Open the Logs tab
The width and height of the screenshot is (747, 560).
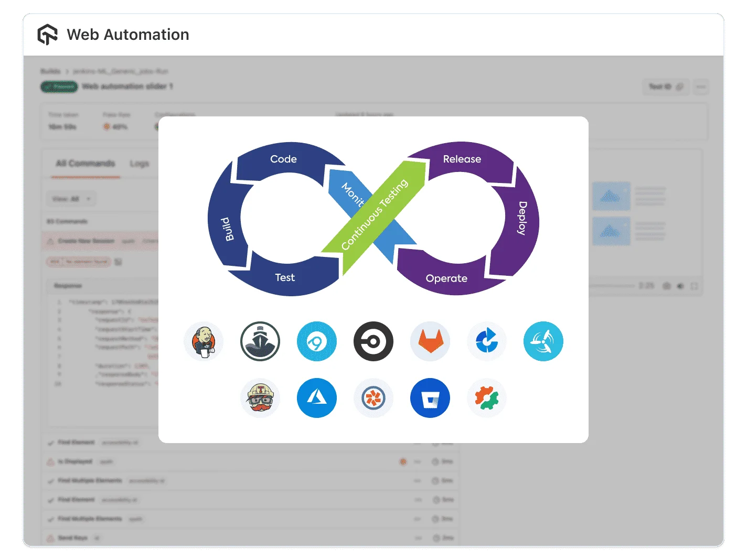140,164
